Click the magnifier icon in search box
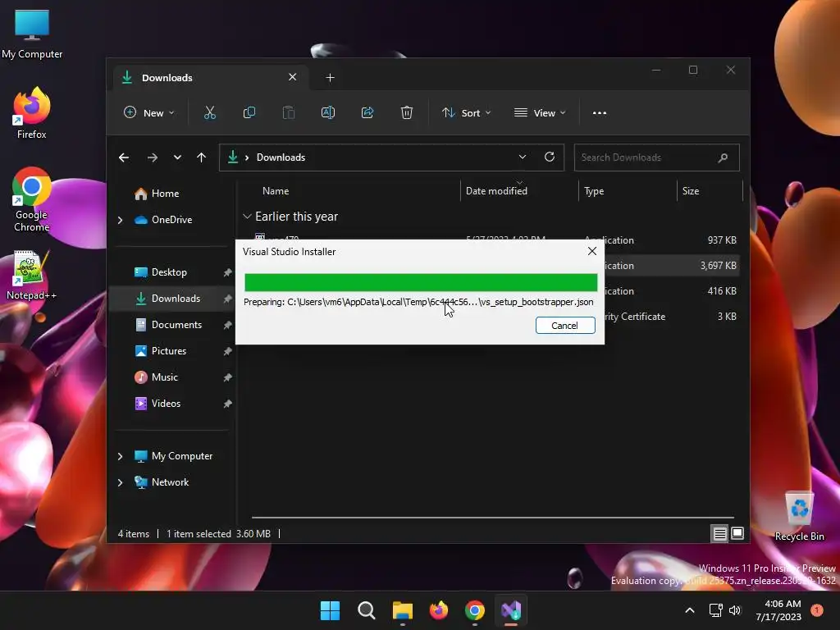This screenshot has height=630, width=840. pos(723,157)
